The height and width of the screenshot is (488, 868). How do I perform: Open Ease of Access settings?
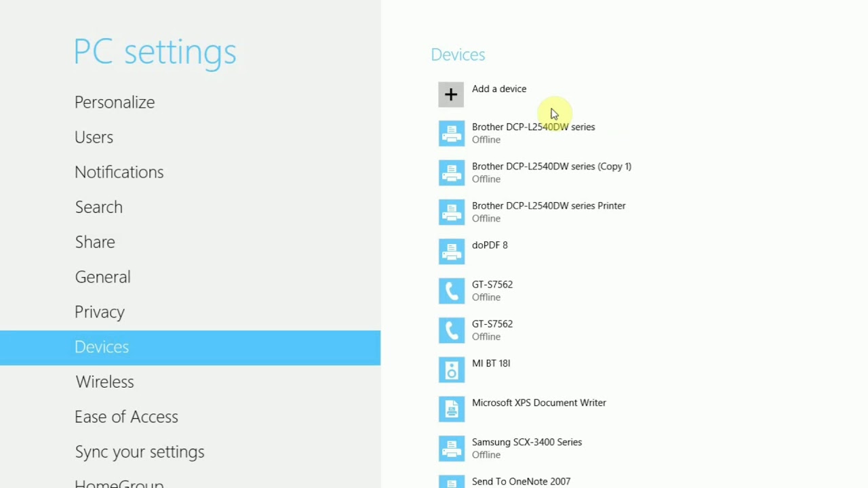point(126,417)
